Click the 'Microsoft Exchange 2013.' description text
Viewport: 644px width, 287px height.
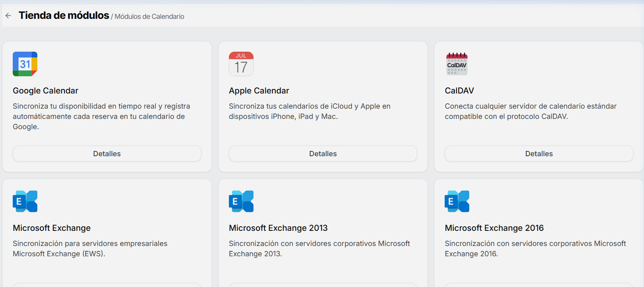pyautogui.click(x=319, y=248)
